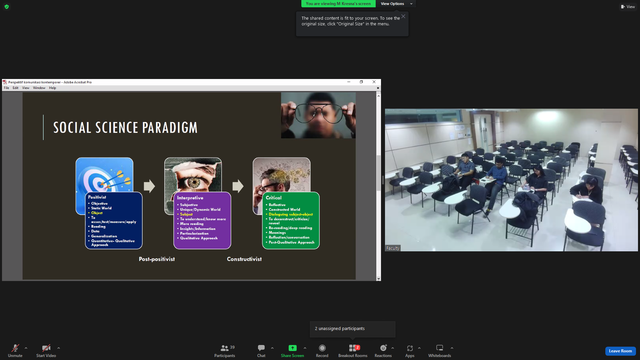Image resolution: width=640 pixels, height=360 pixels.
Task: Expand share screen options arrow
Action: 305,348
